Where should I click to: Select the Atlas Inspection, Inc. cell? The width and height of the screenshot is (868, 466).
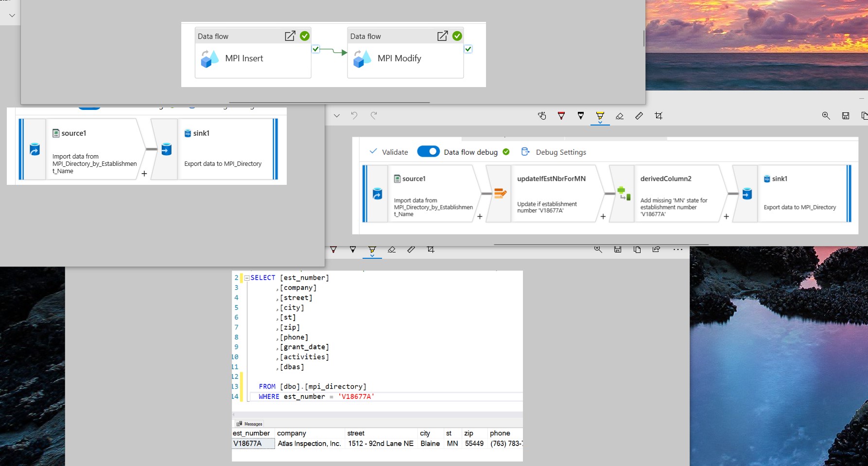310,444
